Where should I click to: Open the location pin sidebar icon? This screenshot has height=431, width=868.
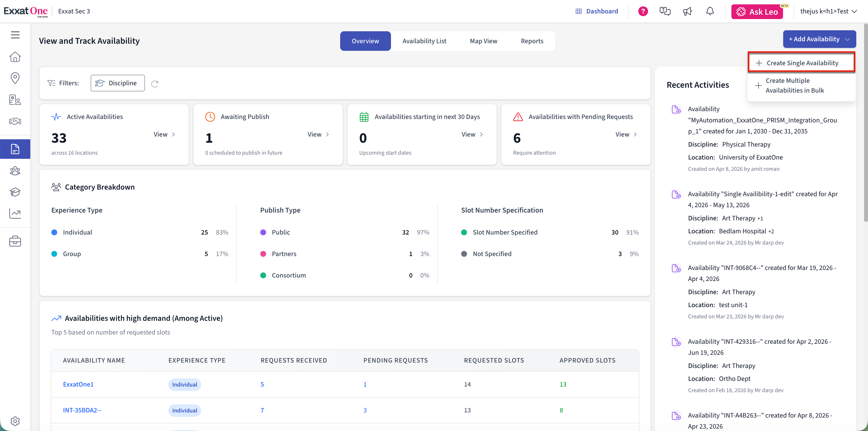tap(15, 78)
